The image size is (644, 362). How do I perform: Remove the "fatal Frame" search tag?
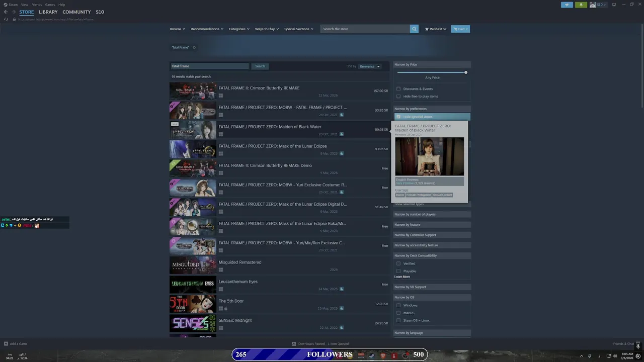coord(194,48)
